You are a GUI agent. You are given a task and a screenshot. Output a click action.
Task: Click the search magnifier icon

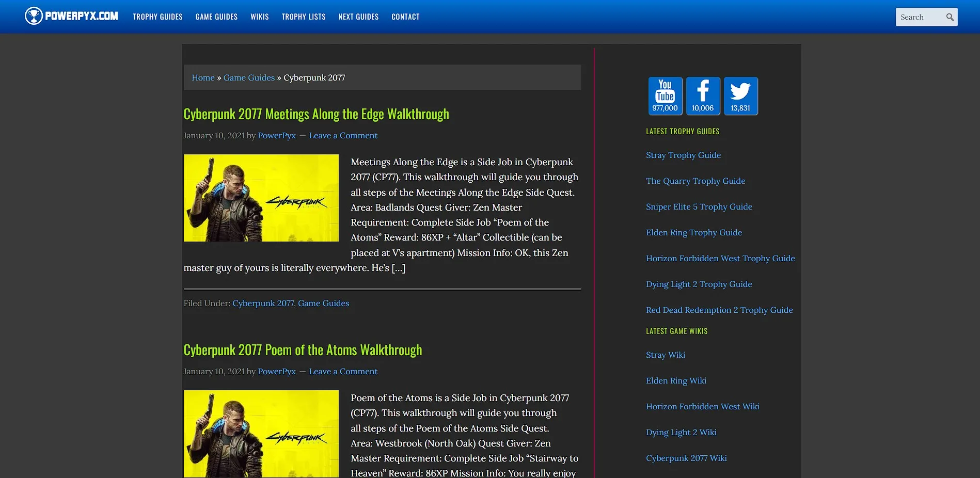(x=950, y=17)
